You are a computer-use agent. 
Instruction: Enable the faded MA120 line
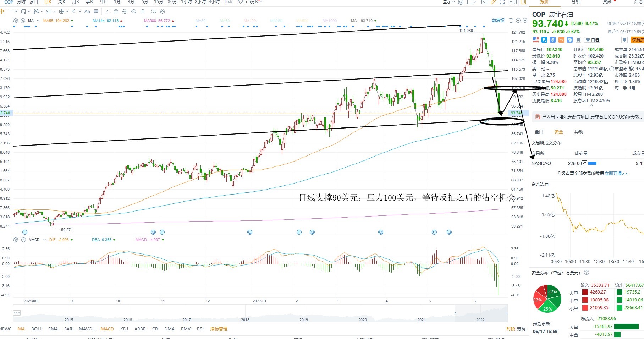point(250,21)
